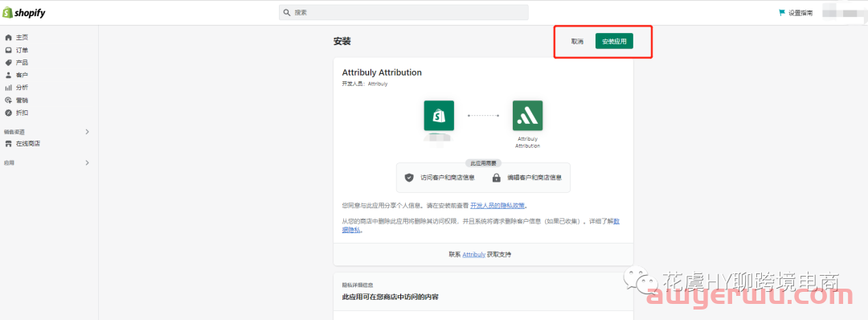Open 主页 in sidebar

click(22, 38)
